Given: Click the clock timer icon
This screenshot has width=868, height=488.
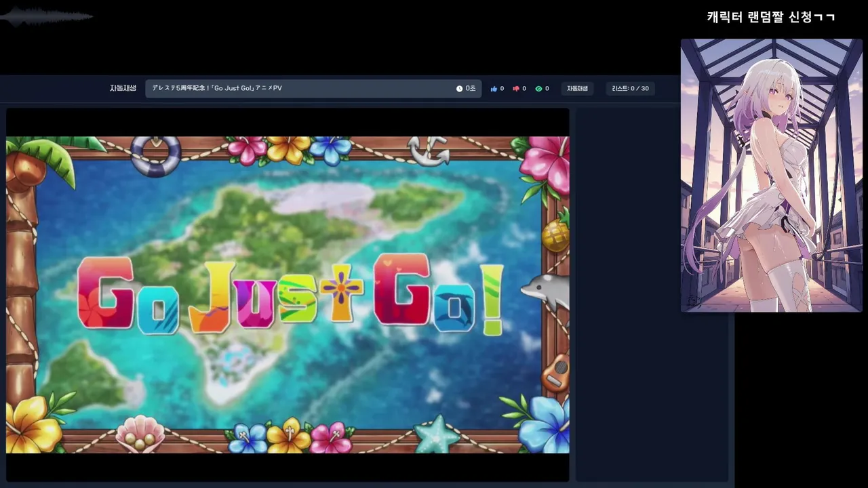Looking at the screenshot, I should click(x=459, y=89).
